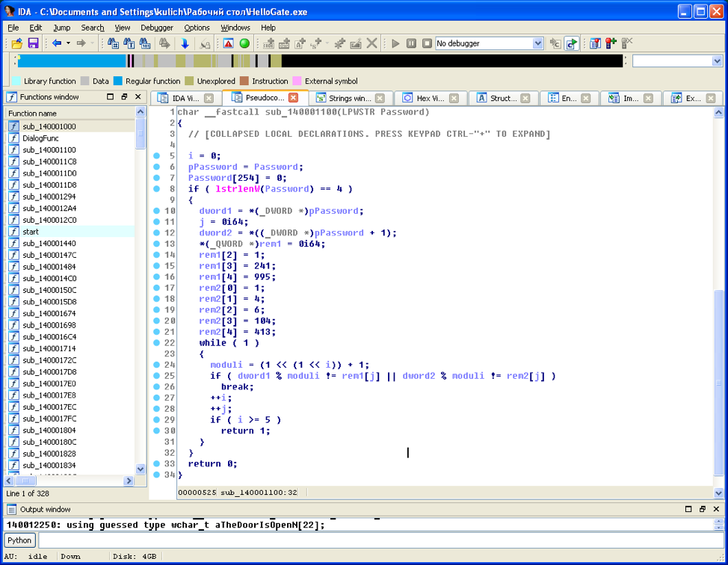Click the red warning triangle toolbar icon
The height and width of the screenshot is (565, 728).
coord(229,43)
